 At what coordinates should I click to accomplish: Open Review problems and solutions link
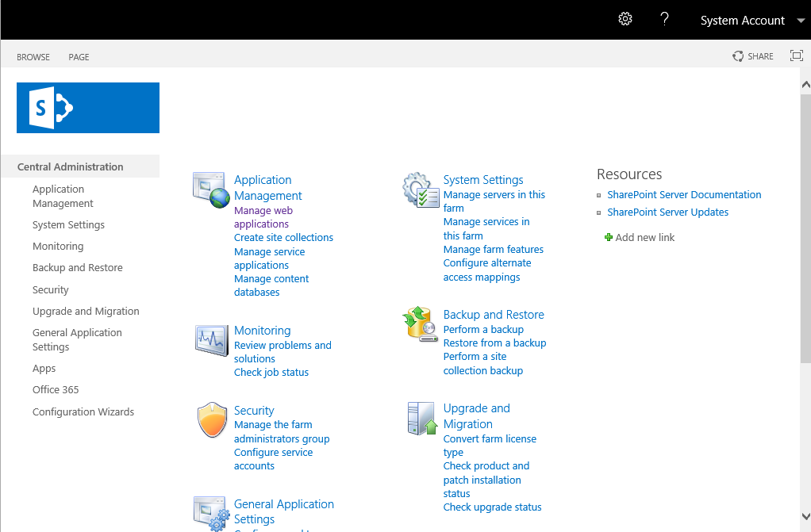point(283,352)
